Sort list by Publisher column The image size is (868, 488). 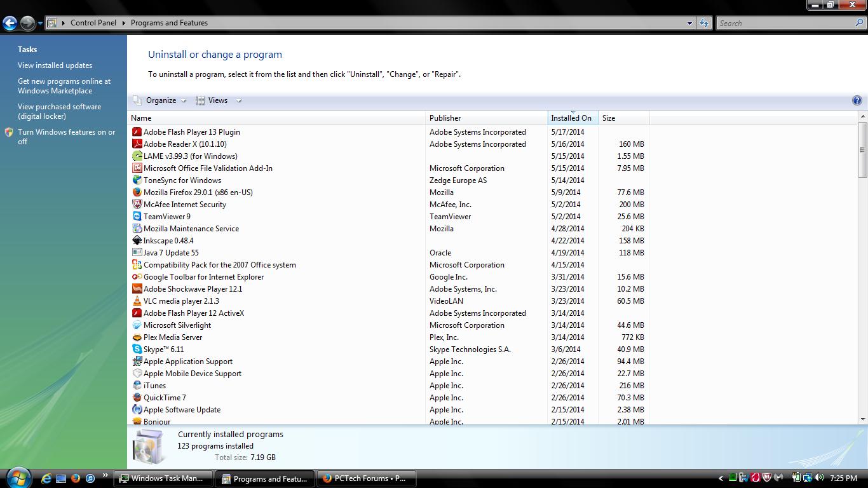pyautogui.click(x=487, y=118)
